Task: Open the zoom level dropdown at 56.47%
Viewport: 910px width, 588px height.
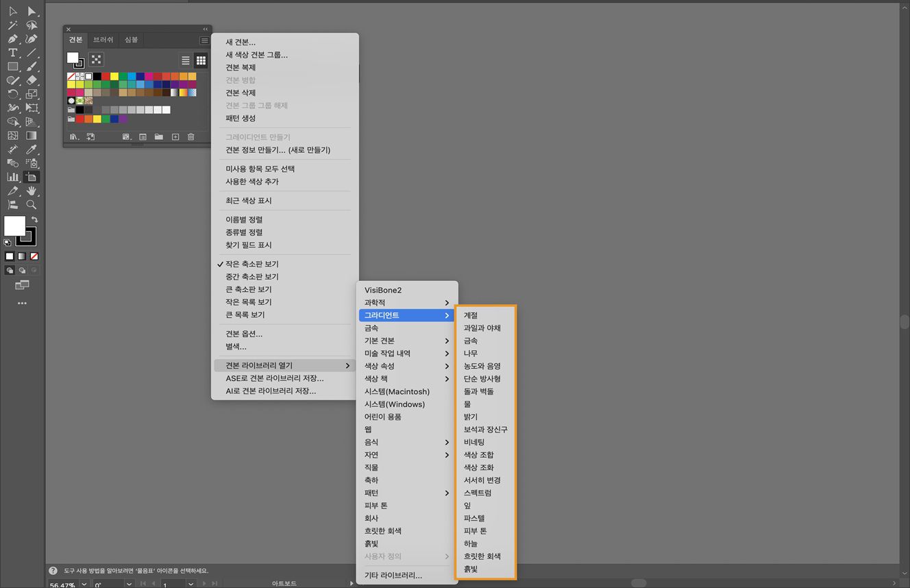Action: point(84,585)
